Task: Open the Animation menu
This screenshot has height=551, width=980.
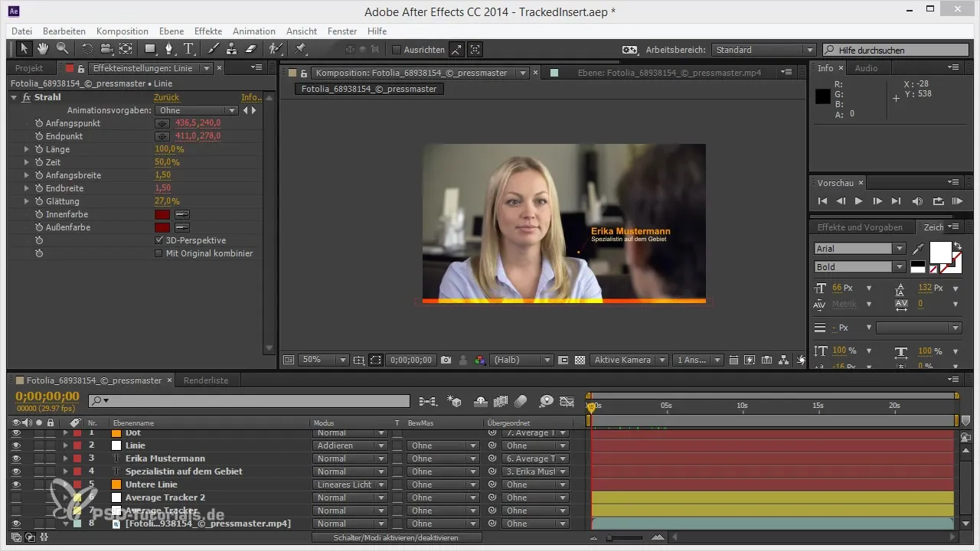Action: tap(253, 31)
